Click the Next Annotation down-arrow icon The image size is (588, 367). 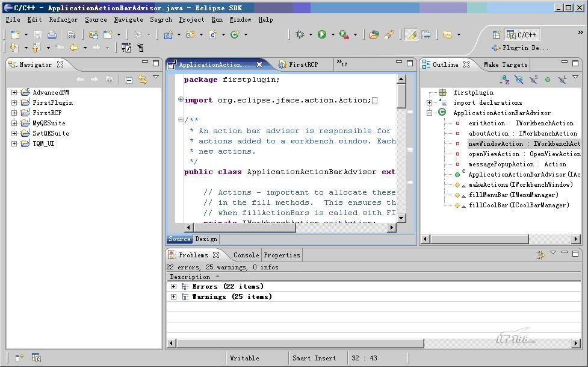coord(14,48)
